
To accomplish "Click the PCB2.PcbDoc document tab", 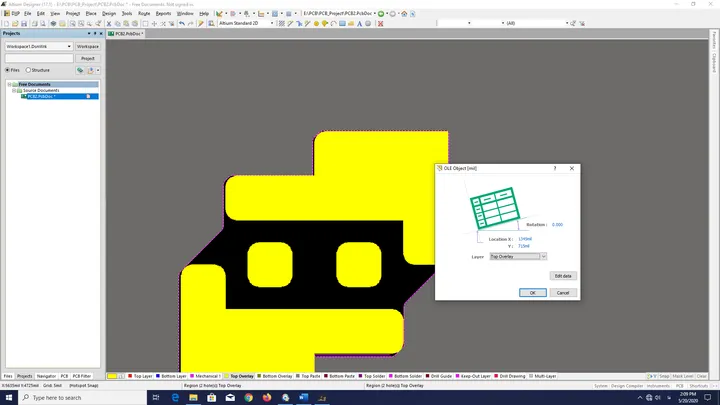I will tap(126, 34).
